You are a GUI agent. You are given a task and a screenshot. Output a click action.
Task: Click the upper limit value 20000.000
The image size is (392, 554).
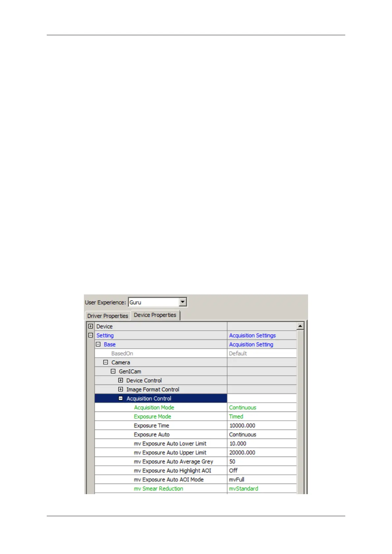(242, 452)
